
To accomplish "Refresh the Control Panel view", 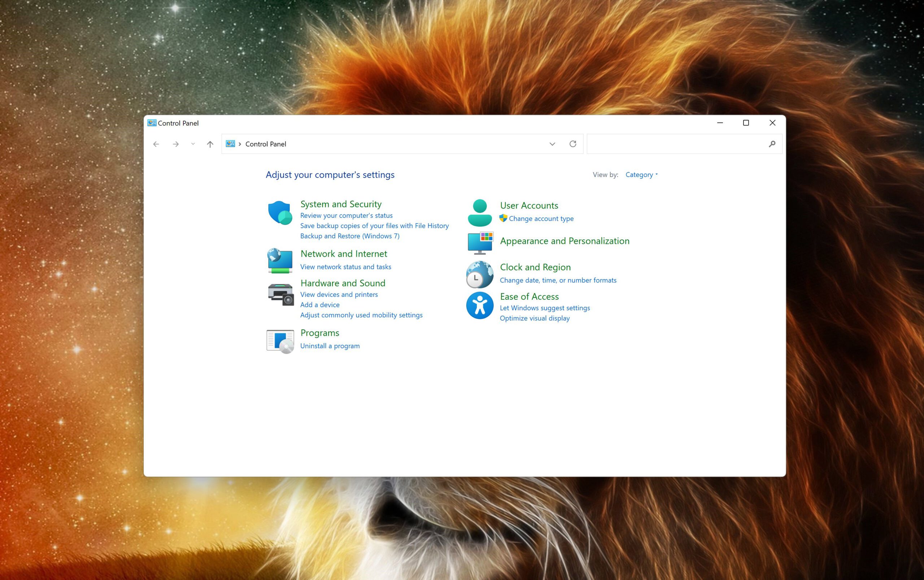I will 573,144.
